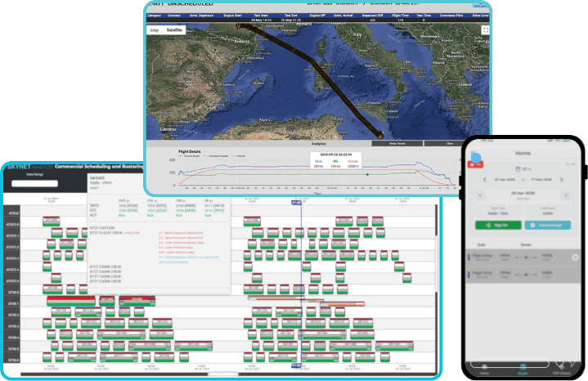Expand the first Flight Duty row arrow

[x=575, y=258]
